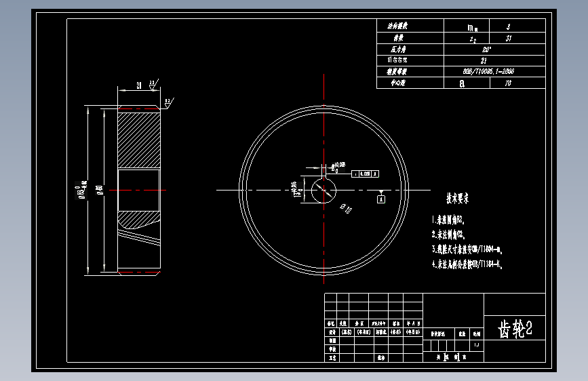The image size is (588, 381).
Task: Click the center distance symbol a
Action: click(462, 83)
